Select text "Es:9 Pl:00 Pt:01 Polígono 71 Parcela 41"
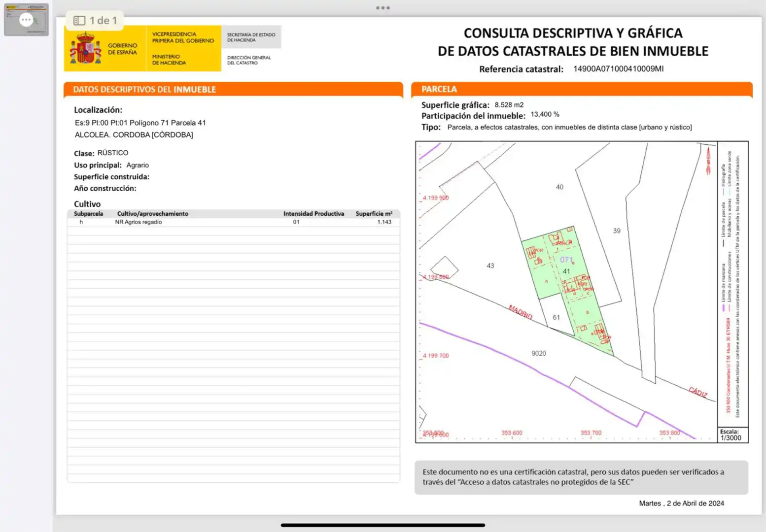 [x=140, y=123]
